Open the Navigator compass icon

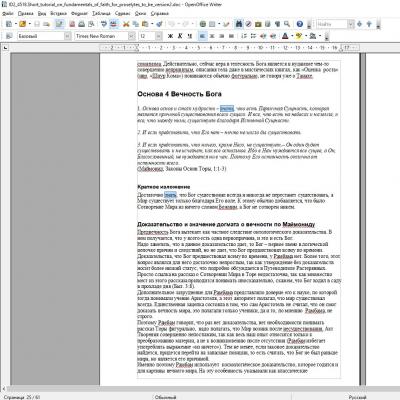click(x=248, y=24)
